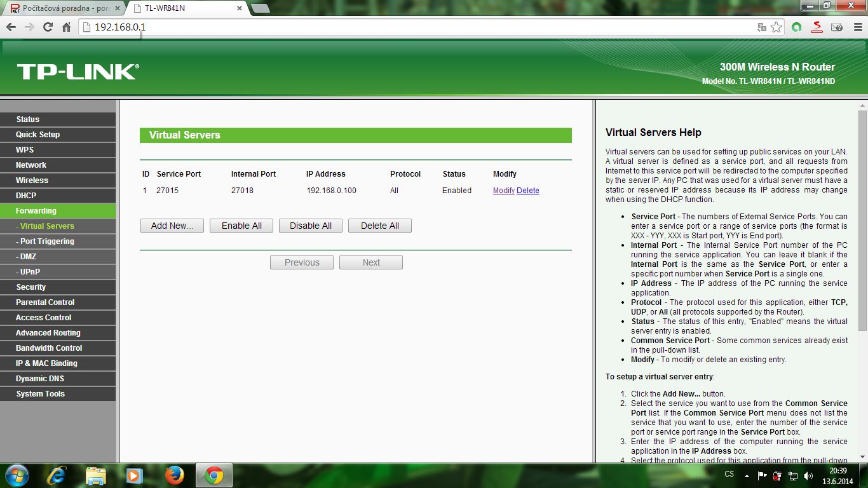Open the Security menu
This screenshot has height=488, width=868.
pyautogui.click(x=58, y=287)
